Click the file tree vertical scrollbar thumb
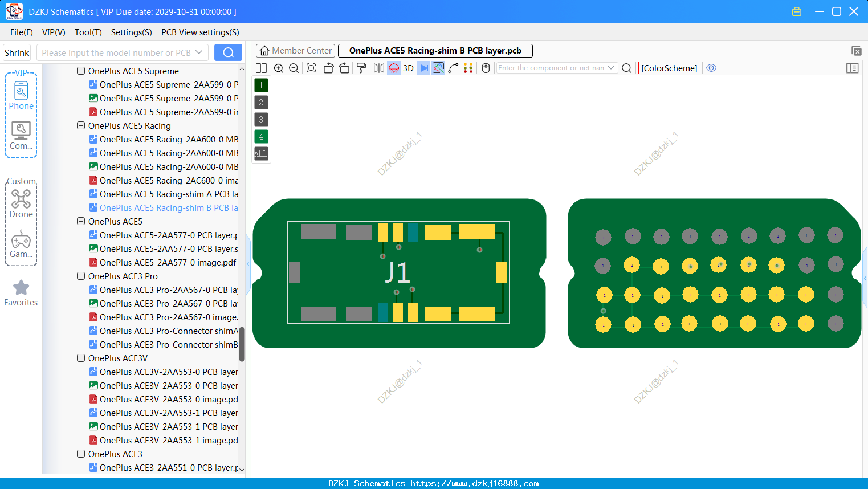 [242, 344]
